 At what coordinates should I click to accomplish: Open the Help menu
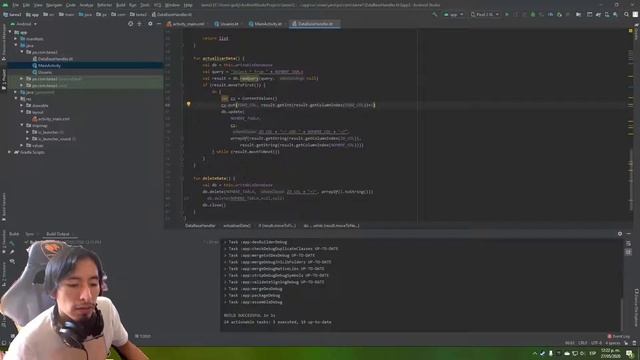pos(188,5)
